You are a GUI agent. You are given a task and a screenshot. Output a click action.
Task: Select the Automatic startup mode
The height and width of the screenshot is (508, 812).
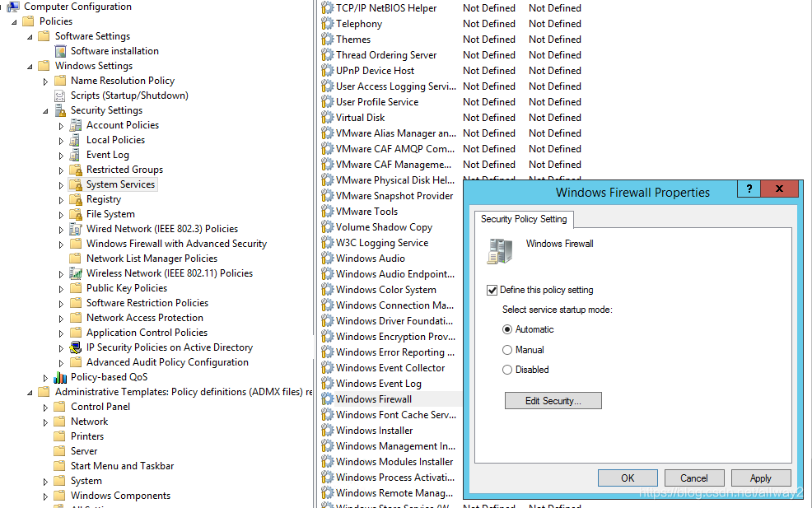click(x=507, y=329)
